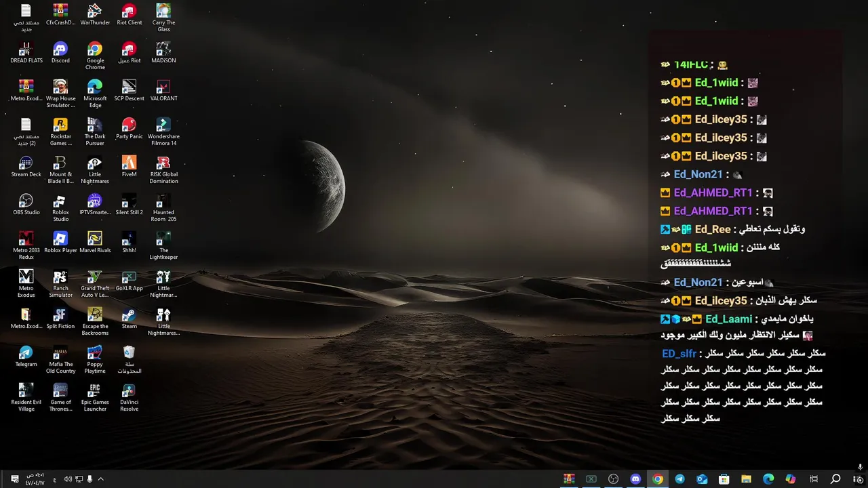Open the Silent Still 2 shortcut
Viewport: 868px width, 488px height.
[x=129, y=205]
